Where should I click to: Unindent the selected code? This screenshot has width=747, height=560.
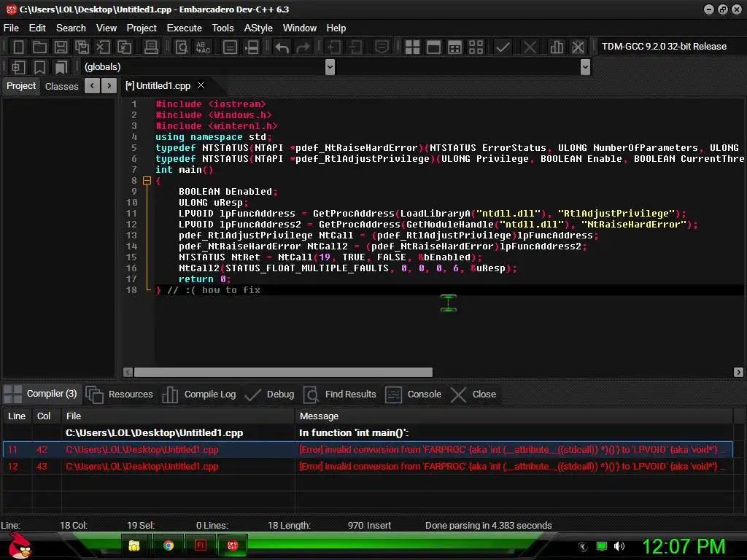[355, 47]
